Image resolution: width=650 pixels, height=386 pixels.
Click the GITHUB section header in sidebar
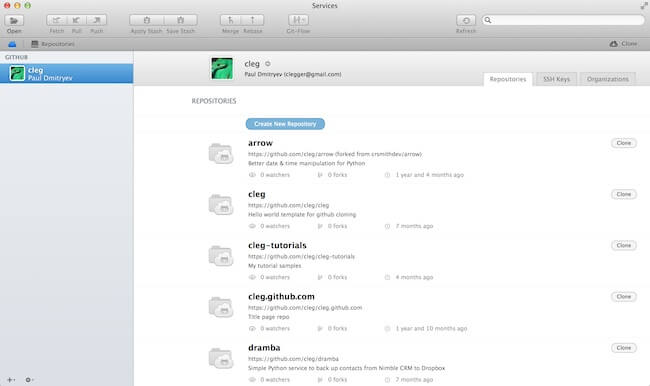(x=17, y=57)
